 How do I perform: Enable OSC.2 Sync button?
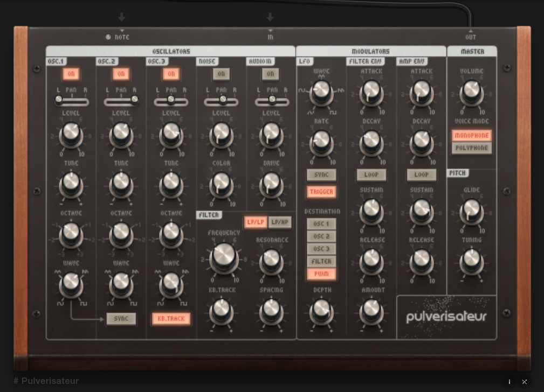121,319
